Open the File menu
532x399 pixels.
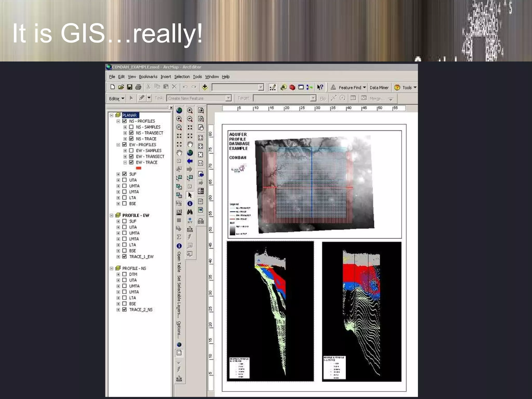click(x=112, y=77)
